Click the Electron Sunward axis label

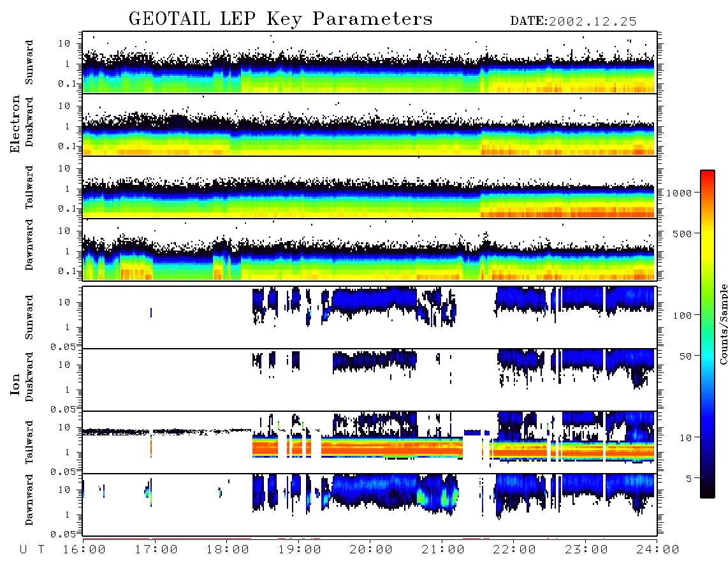[29, 62]
